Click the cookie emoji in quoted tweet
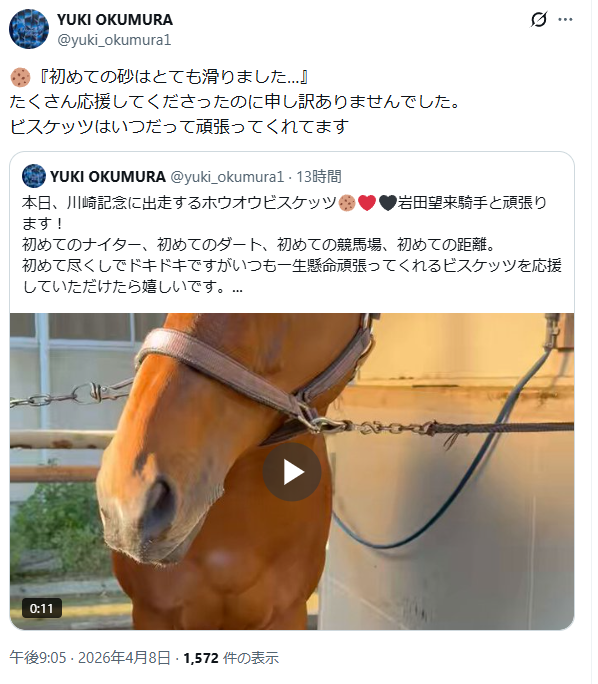The image size is (598, 684). tap(347, 203)
